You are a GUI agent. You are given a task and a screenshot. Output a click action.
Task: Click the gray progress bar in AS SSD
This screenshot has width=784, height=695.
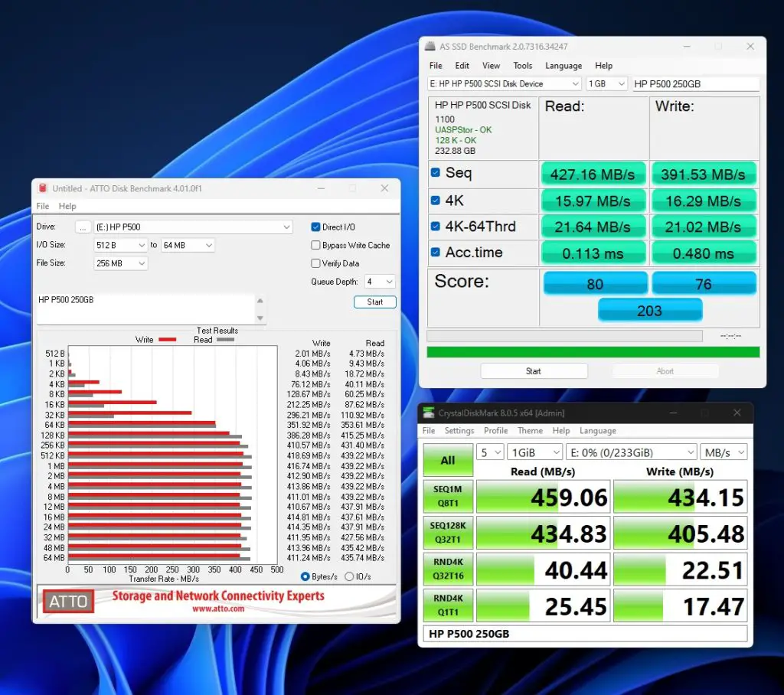564,335
